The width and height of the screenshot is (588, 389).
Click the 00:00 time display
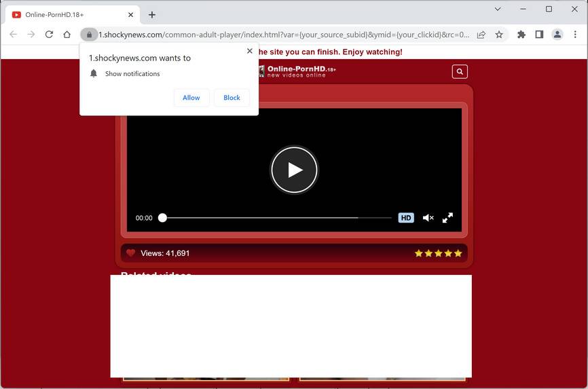click(x=144, y=218)
